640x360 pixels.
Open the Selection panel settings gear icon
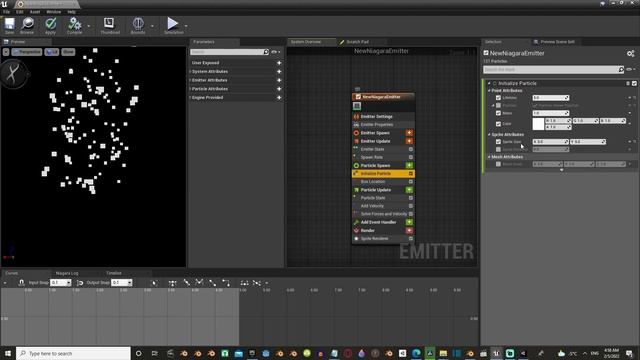[x=630, y=53]
